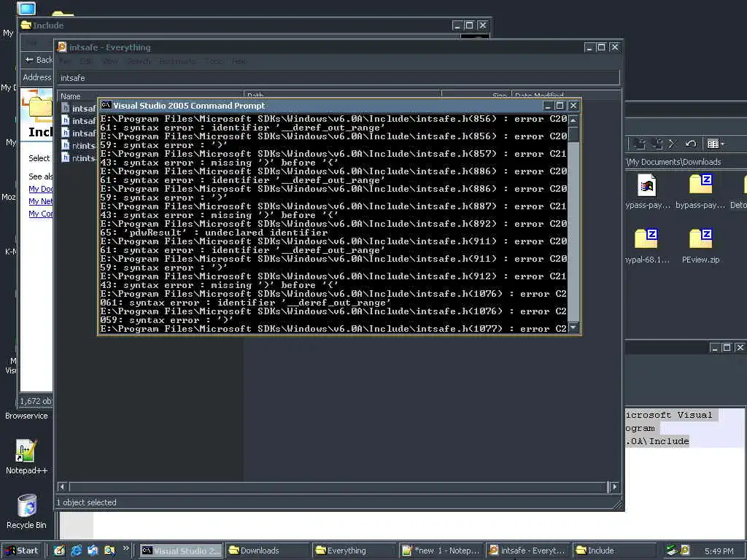Open the Help menu in Everything
Viewport: 747px width, 560px height.
[239, 61]
